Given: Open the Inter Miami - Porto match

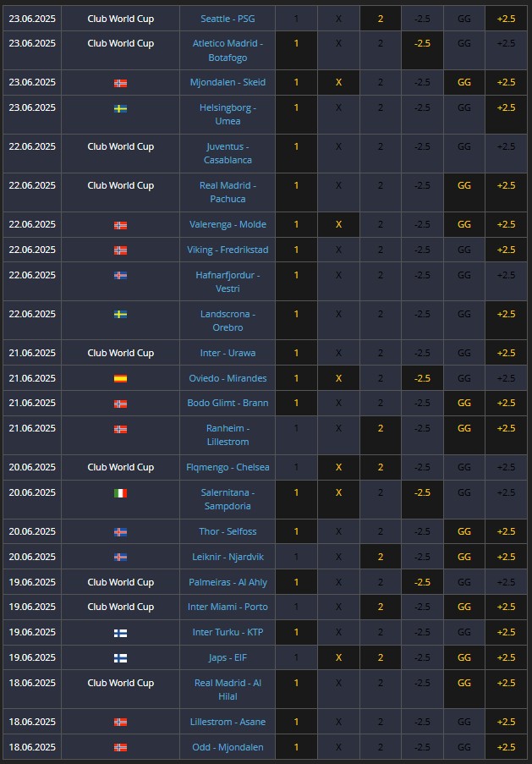Looking at the screenshot, I should click(x=228, y=607).
